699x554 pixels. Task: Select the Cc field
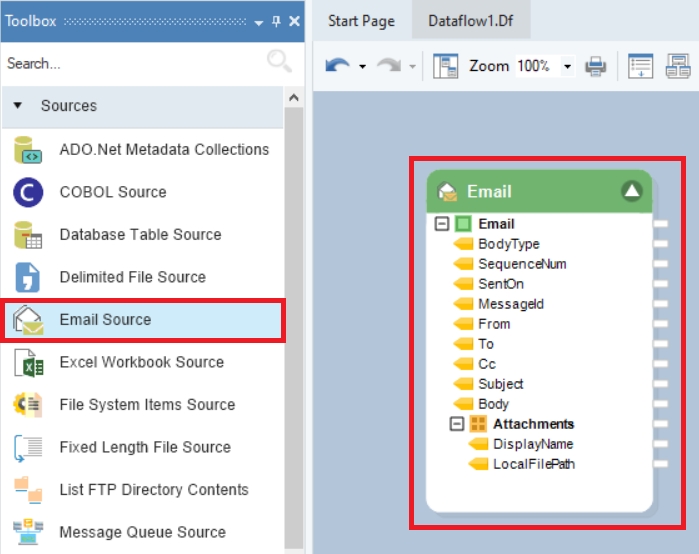click(x=487, y=364)
